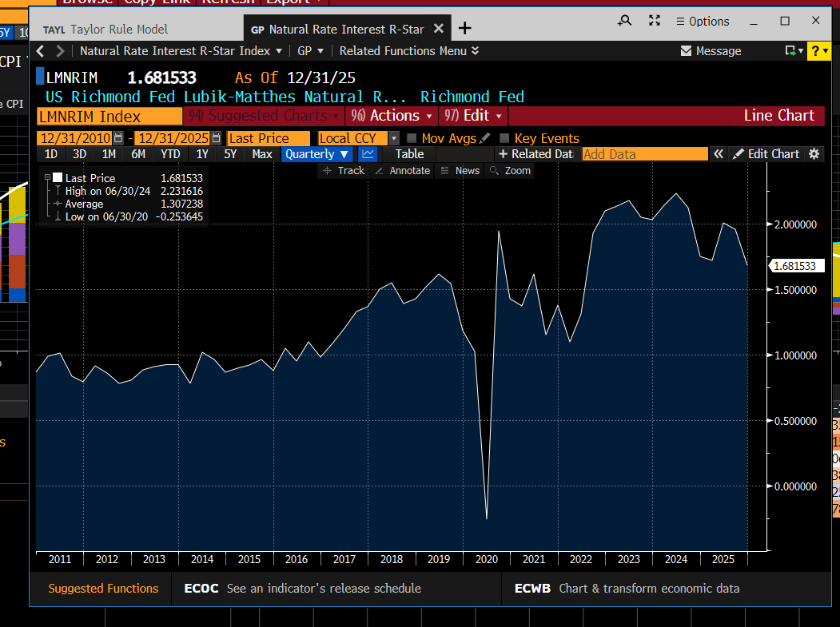Collapse the legend tree toggle

click(47, 177)
